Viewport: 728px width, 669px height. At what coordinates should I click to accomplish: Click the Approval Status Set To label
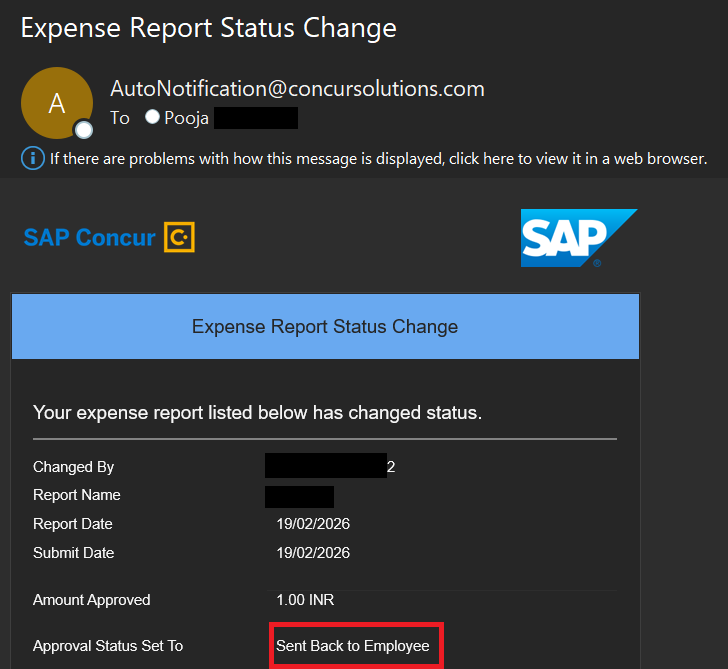[108, 646]
